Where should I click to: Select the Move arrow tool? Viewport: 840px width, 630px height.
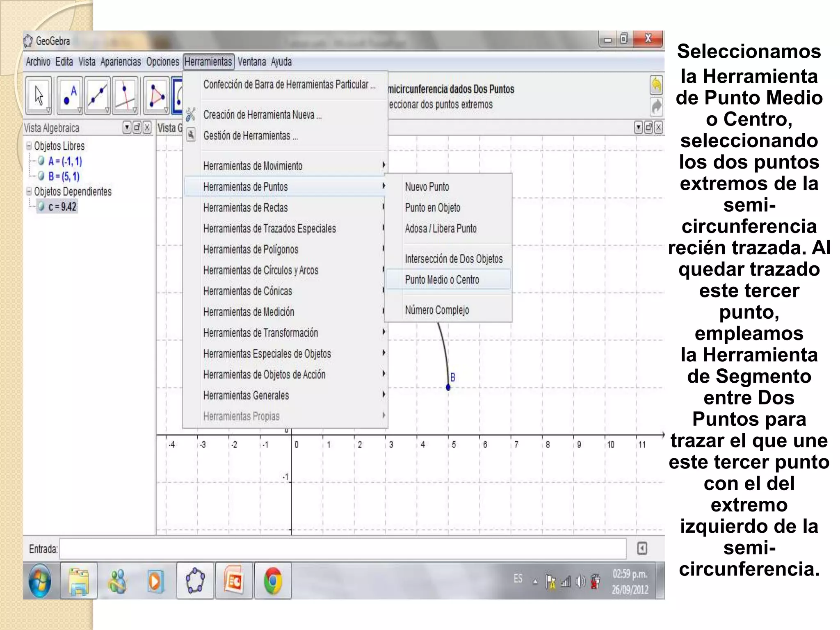(39, 95)
